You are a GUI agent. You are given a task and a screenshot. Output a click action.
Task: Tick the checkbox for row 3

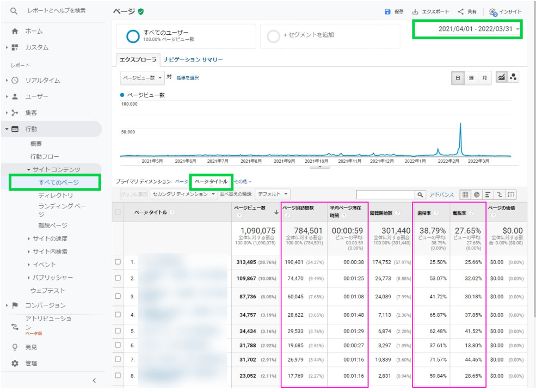(118, 297)
